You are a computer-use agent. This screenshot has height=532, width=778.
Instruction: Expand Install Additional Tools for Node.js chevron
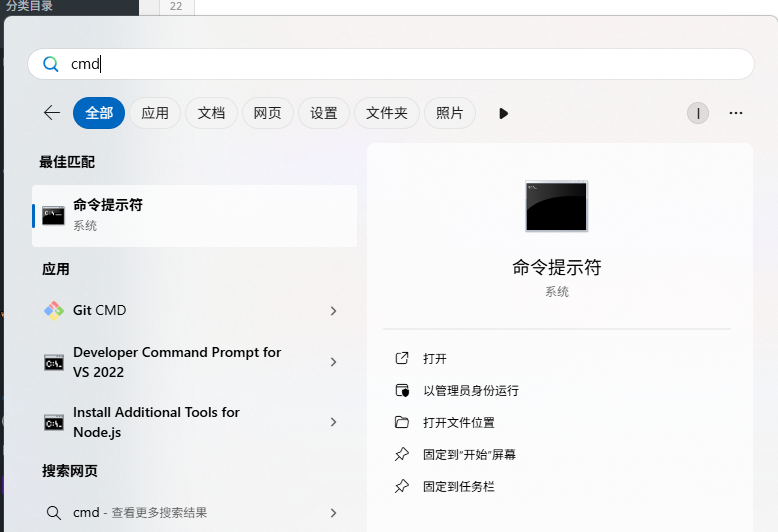(x=333, y=422)
